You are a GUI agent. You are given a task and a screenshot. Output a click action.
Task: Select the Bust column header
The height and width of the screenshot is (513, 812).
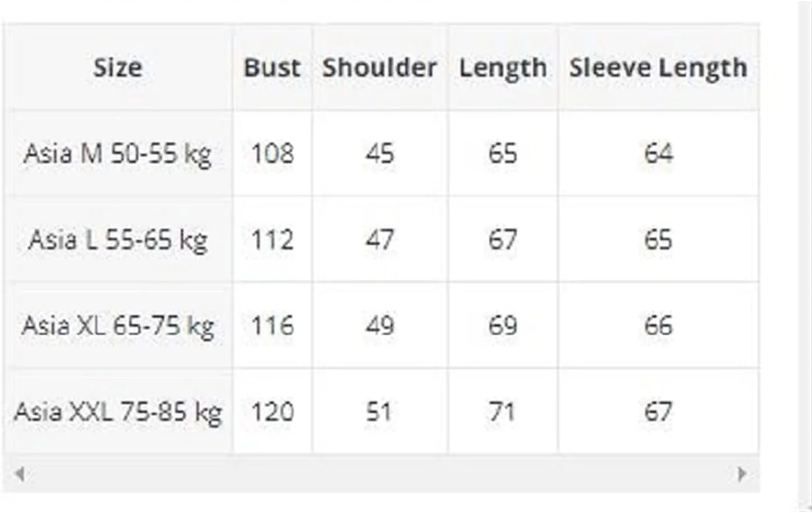272,68
